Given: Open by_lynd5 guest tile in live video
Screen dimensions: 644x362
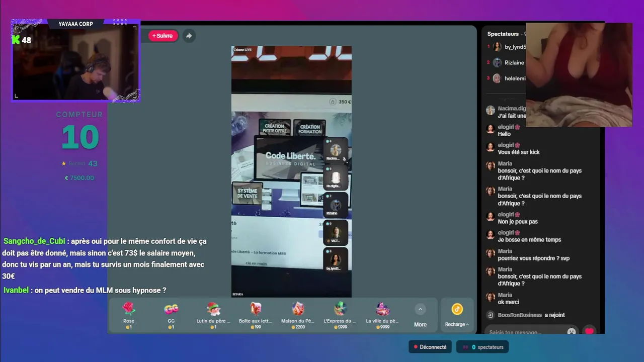Looking at the screenshot, I should 335,260.
